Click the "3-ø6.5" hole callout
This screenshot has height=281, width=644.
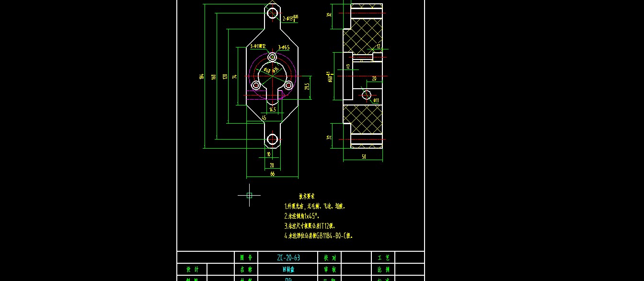tap(284, 47)
